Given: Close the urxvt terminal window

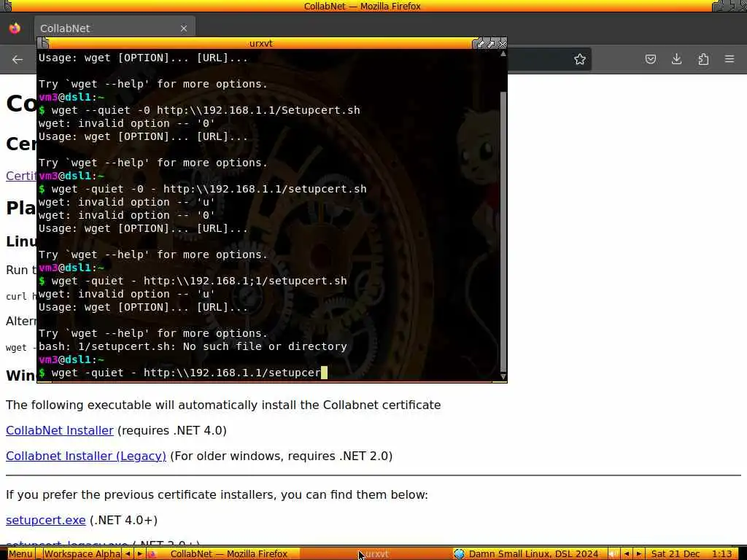Looking at the screenshot, I should pos(502,44).
